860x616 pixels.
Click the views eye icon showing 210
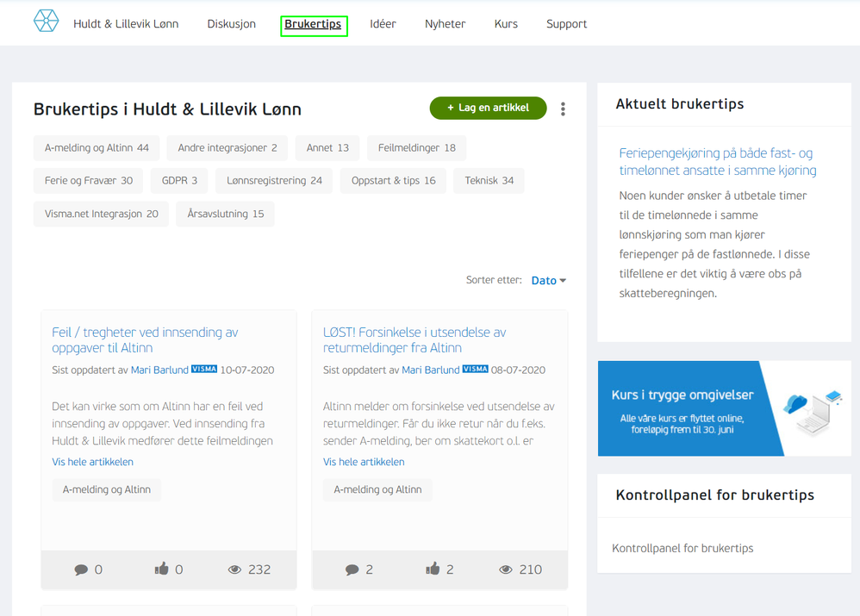click(506, 569)
